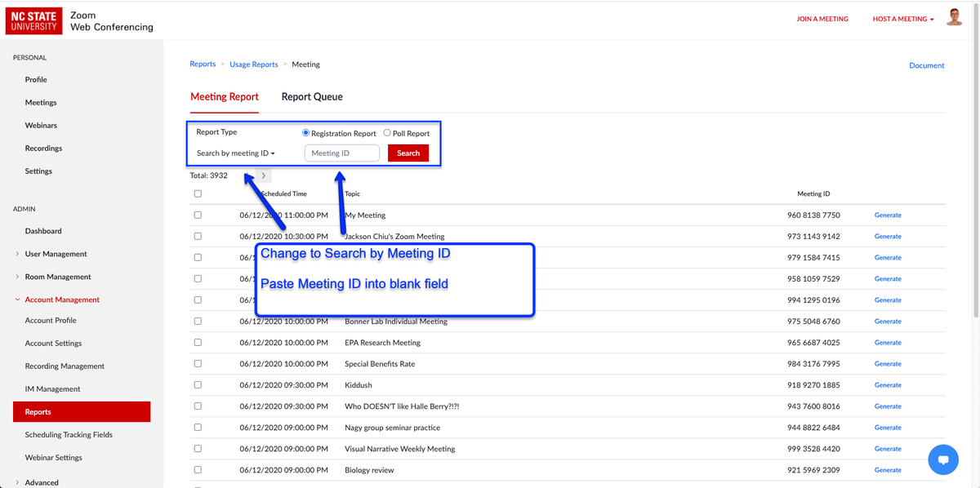Switch to the Report Queue tab

(312, 96)
